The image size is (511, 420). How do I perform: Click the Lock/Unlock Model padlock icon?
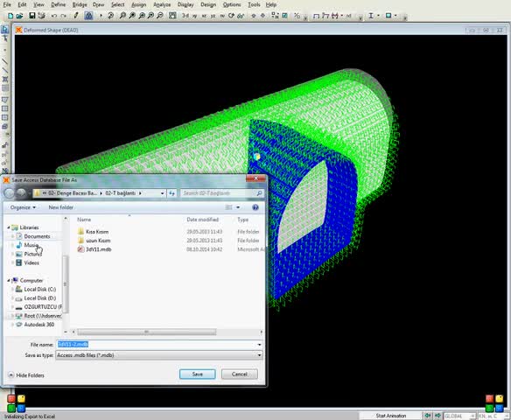click(88, 16)
